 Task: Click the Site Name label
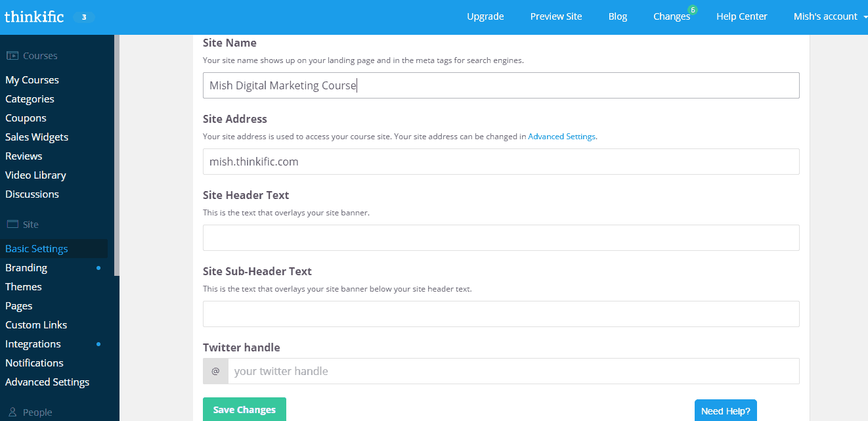pos(230,43)
